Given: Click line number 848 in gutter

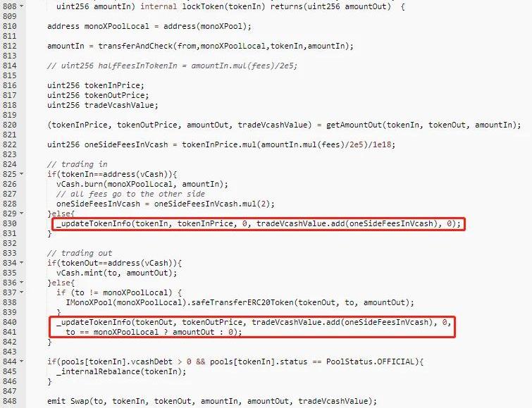Looking at the screenshot, I should pos(9,401).
